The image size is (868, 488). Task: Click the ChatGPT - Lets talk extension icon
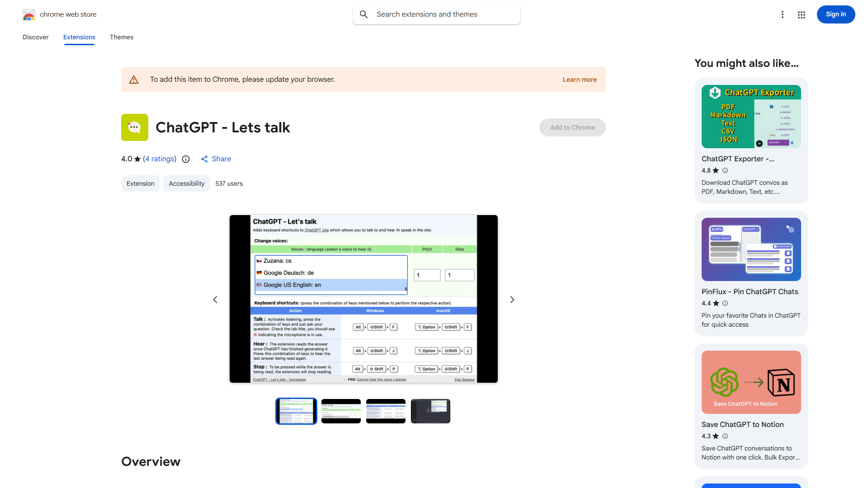point(134,127)
